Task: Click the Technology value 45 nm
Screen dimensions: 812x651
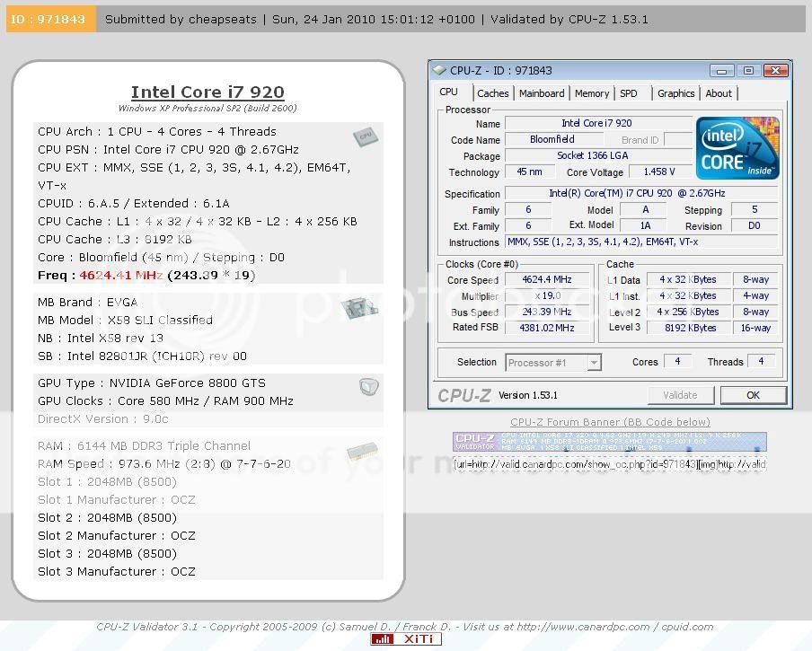Action: click(529, 172)
